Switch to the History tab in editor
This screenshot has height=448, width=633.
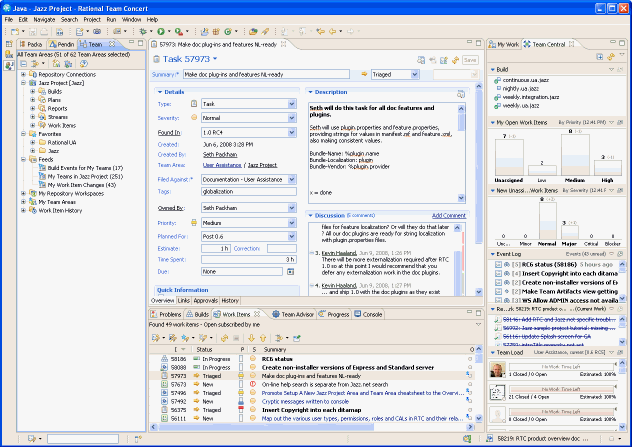tap(230, 301)
